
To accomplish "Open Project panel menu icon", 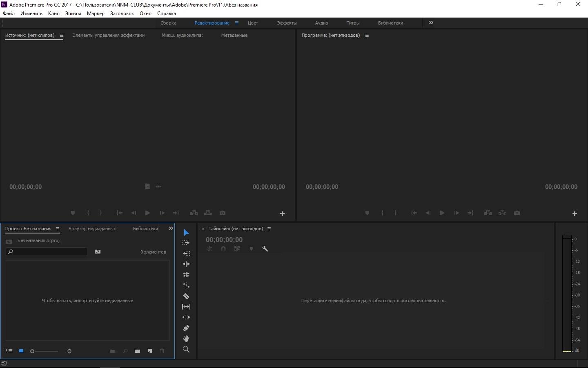I will point(58,229).
